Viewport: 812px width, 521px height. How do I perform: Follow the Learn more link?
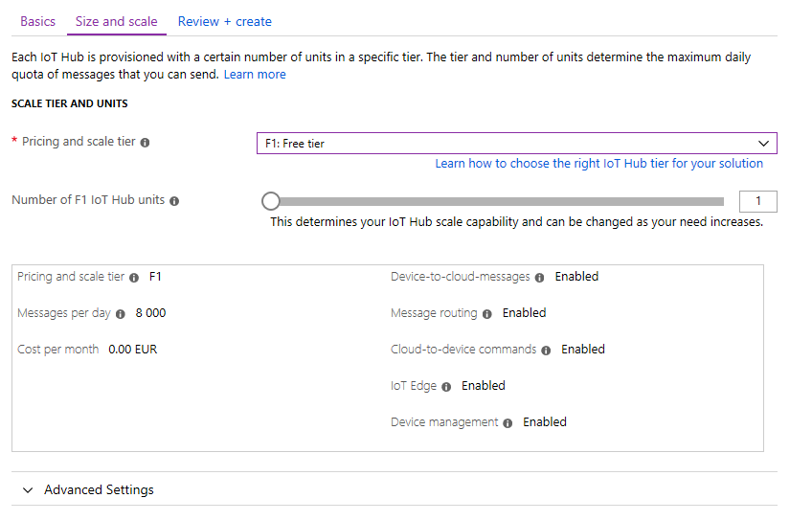point(255,74)
